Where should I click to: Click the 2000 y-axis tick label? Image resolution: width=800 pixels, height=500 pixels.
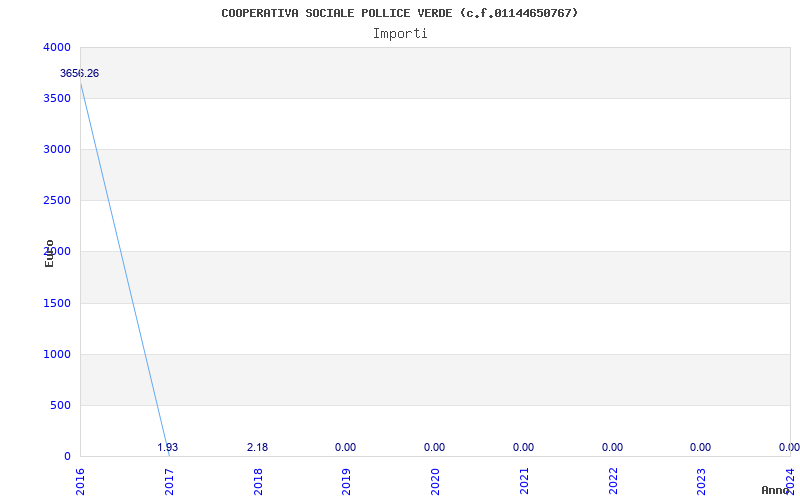(x=57, y=252)
